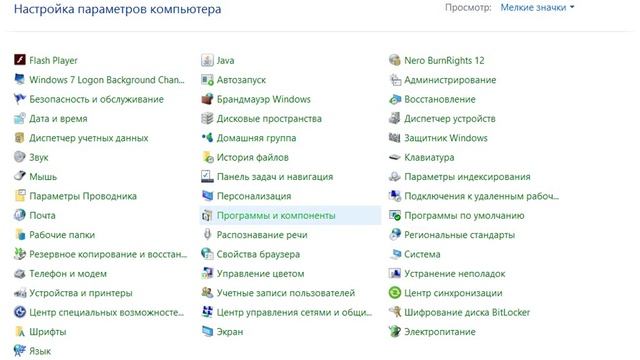Open Дисковые пространства link
This screenshot has width=640, height=360.
(269, 118)
